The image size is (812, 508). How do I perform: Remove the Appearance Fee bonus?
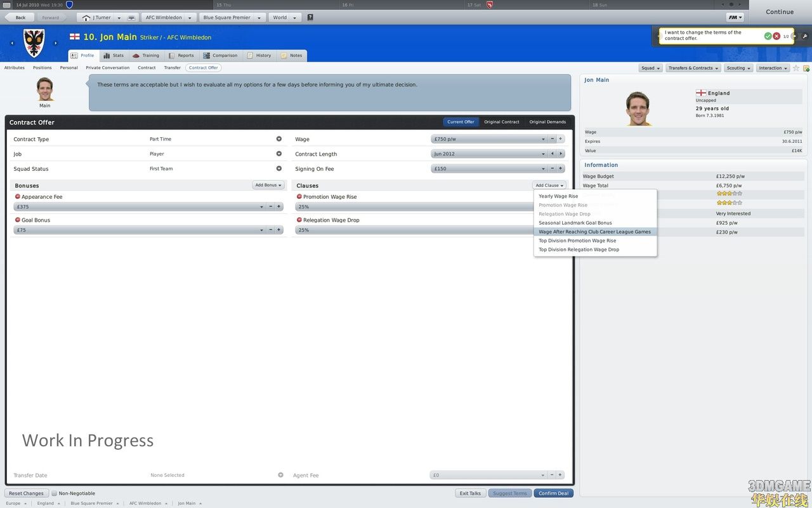pos(17,197)
